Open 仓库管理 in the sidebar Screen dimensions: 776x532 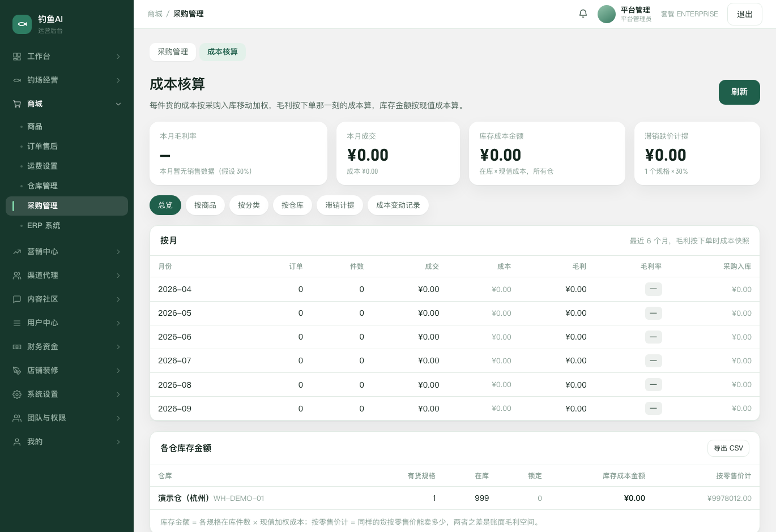(x=67, y=186)
